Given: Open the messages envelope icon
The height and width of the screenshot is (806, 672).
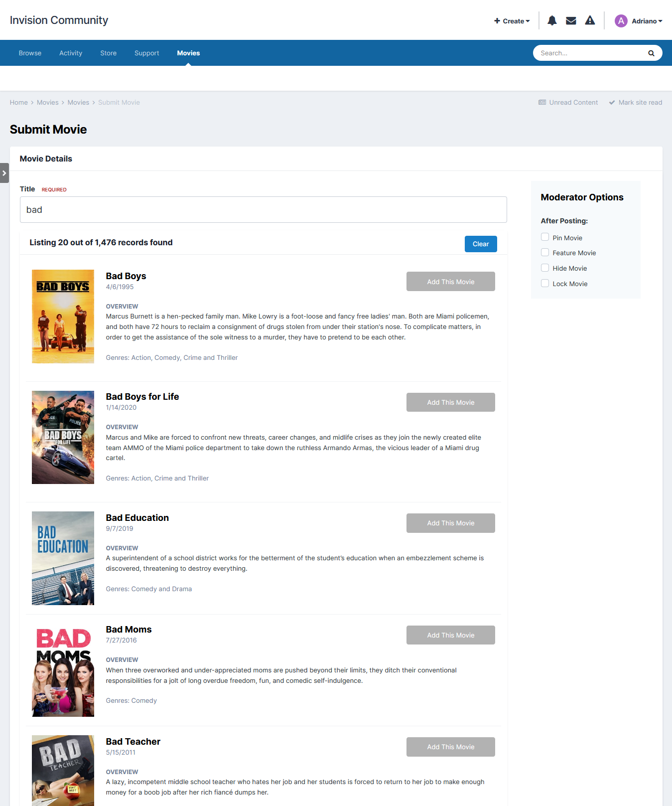Looking at the screenshot, I should click(x=571, y=20).
